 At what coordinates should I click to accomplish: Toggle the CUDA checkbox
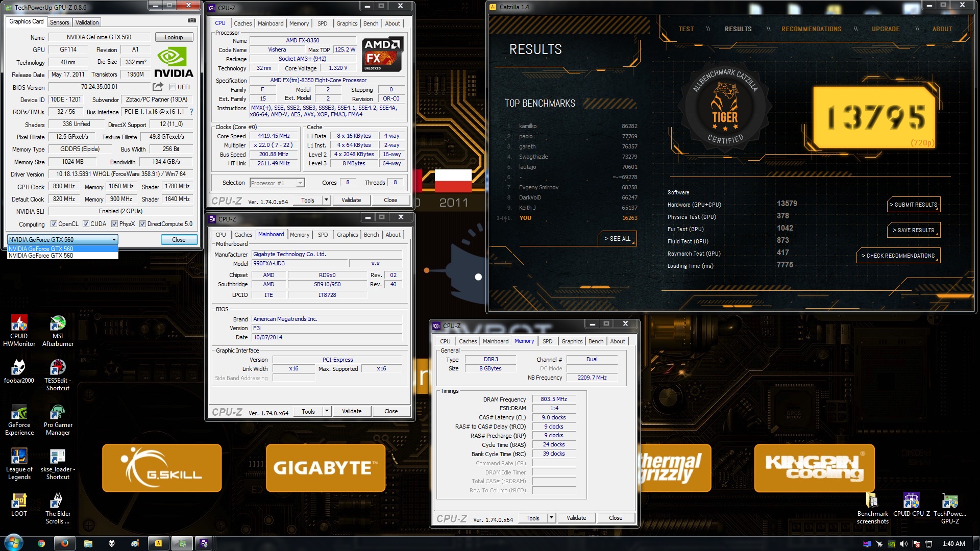pos(86,224)
